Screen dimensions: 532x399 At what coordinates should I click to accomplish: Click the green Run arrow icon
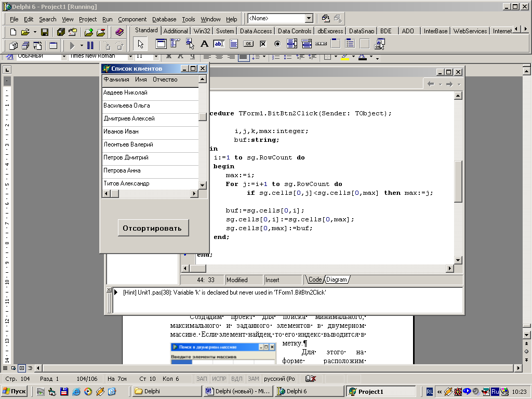72,46
